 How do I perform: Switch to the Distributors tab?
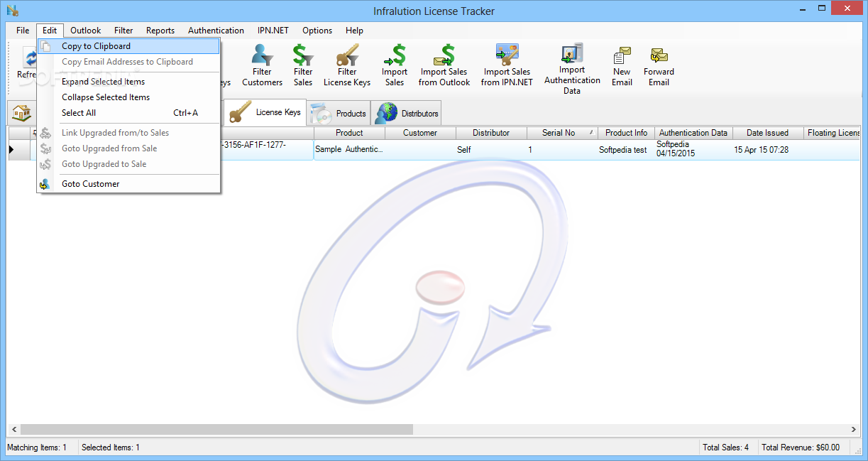point(406,113)
